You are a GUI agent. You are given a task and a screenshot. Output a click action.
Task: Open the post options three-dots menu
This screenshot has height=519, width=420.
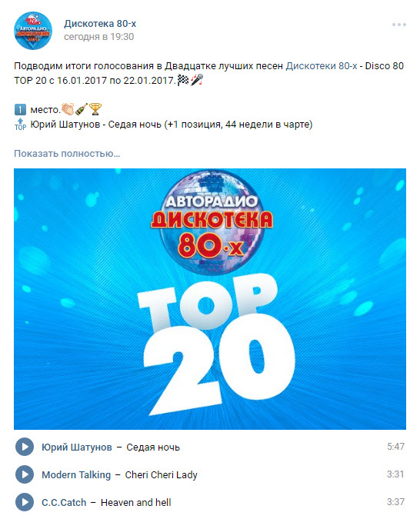(398, 25)
